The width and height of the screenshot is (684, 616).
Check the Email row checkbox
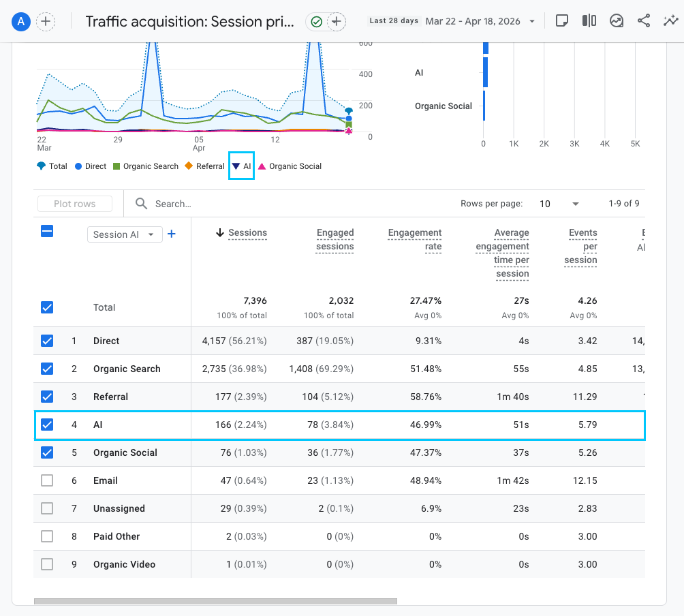point(47,480)
